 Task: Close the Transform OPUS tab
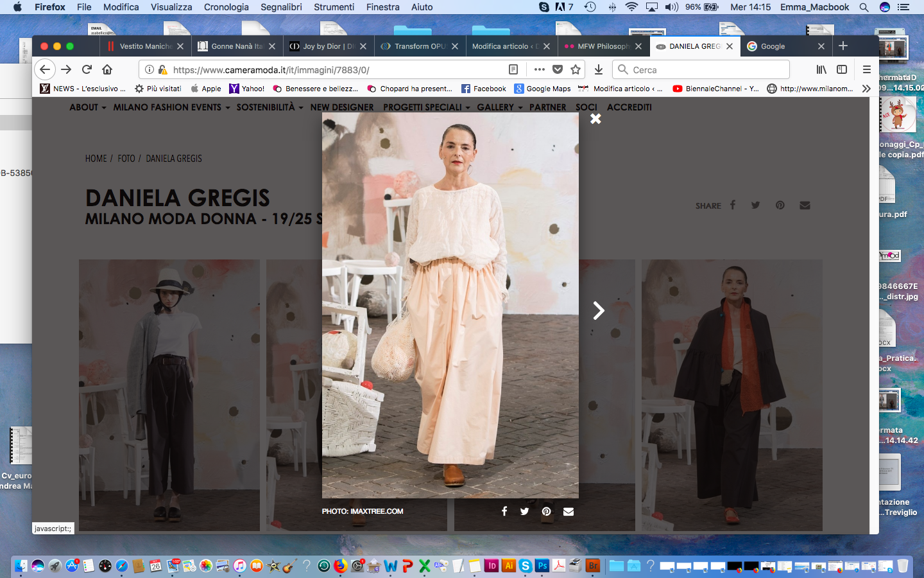pos(455,46)
